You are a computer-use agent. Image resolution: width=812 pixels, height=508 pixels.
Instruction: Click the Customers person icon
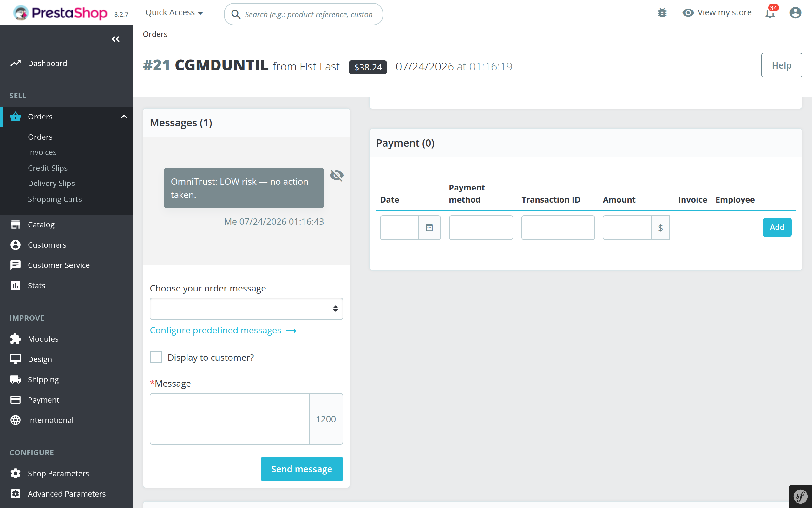(x=16, y=244)
